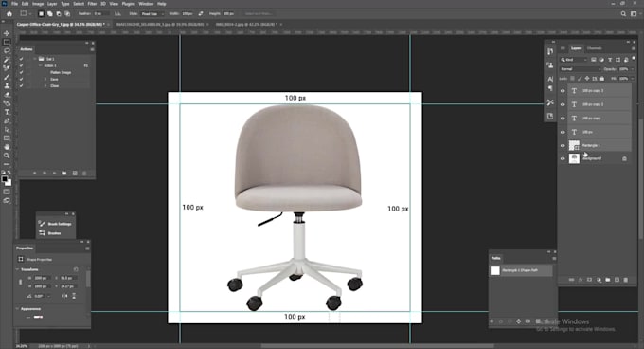Choose Intersect with Selection mode
The image size is (644, 349).
point(67,13)
